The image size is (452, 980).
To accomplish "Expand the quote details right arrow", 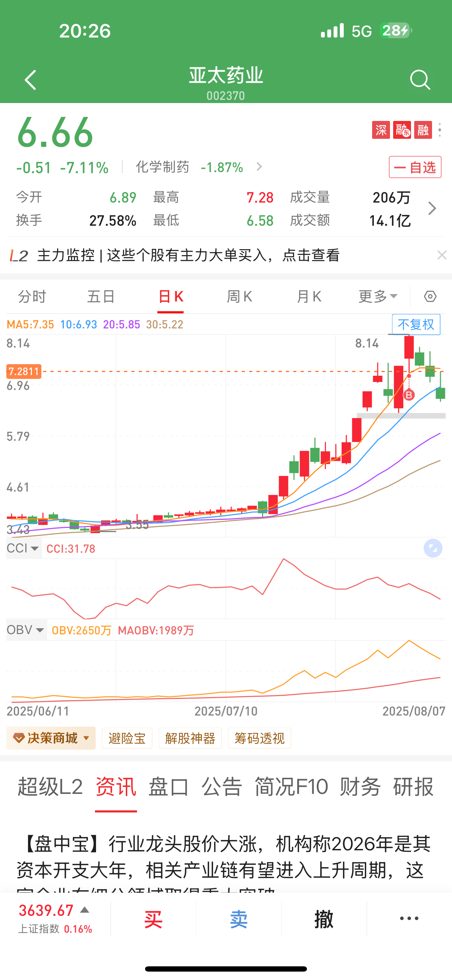I will click(432, 209).
